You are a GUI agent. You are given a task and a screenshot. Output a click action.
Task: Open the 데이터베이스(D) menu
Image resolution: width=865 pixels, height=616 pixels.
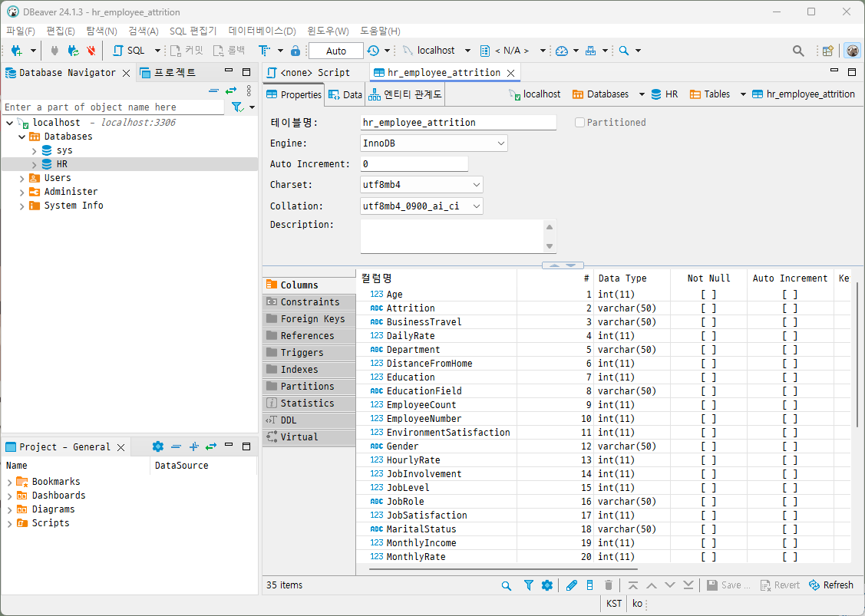click(262, 31)
